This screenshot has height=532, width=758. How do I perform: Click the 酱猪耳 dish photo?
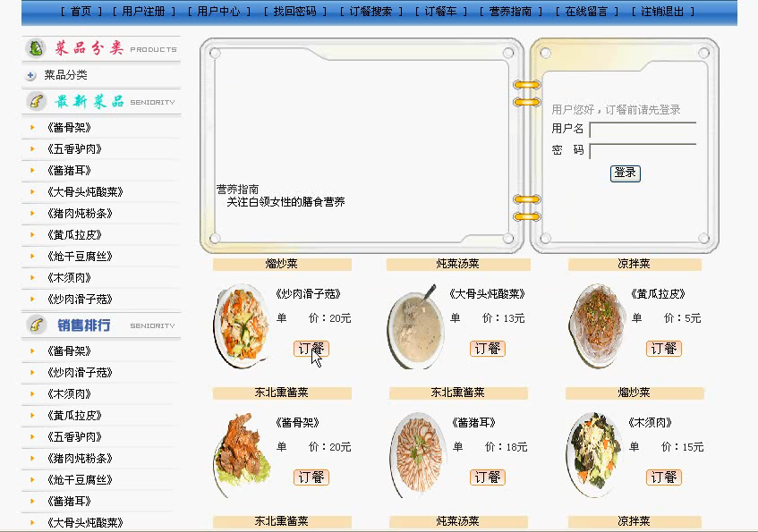pos(419,454)
